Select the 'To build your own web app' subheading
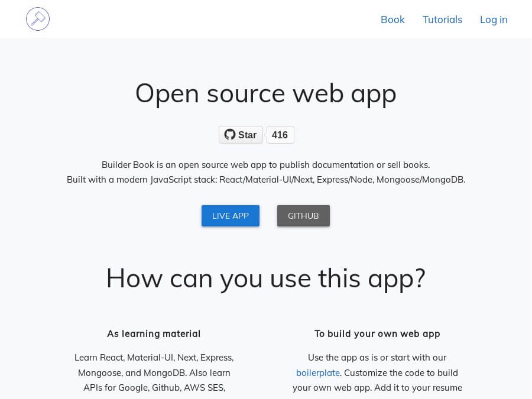The image size is (532, 399). [x=377, y=334]
